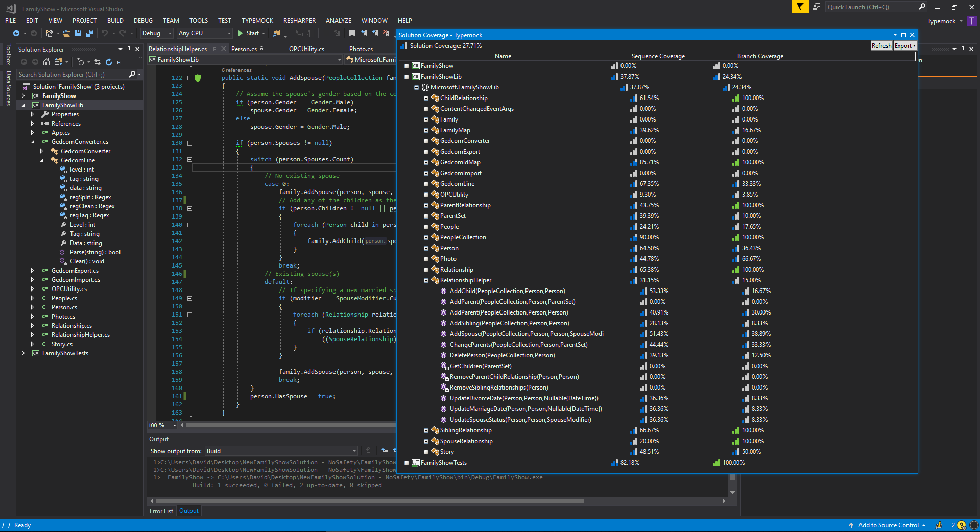The width and height of the screenshot is (980, 532).
Task: Go to previous bookmark icon
Action: 364,33
